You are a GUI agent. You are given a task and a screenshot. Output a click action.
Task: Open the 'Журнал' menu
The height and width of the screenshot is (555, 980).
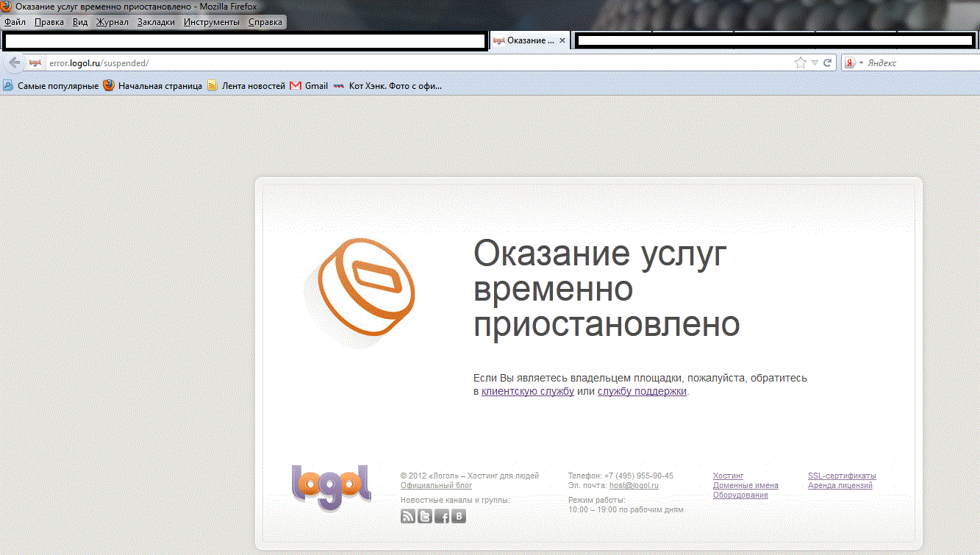tap(112, 22)
